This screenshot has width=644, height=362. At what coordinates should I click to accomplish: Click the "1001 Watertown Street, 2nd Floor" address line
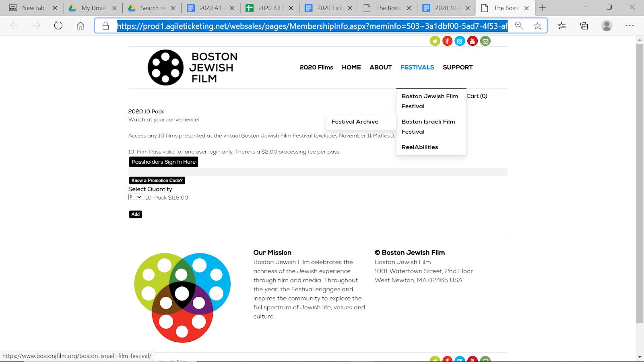pyautogui.click(x=424, y=271)
